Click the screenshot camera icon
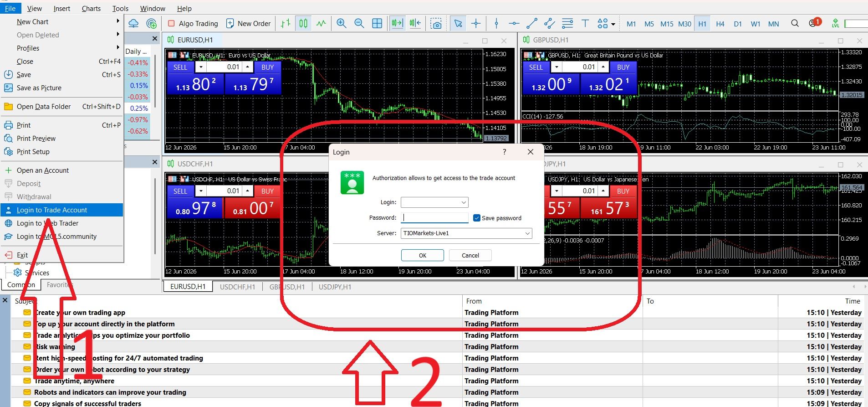Screen dimensions: 868x407 point(436,23)
